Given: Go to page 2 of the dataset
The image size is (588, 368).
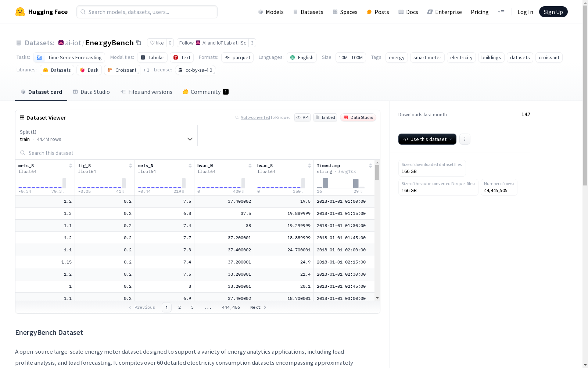Looking at the screenshot, I should click(179, 307).
